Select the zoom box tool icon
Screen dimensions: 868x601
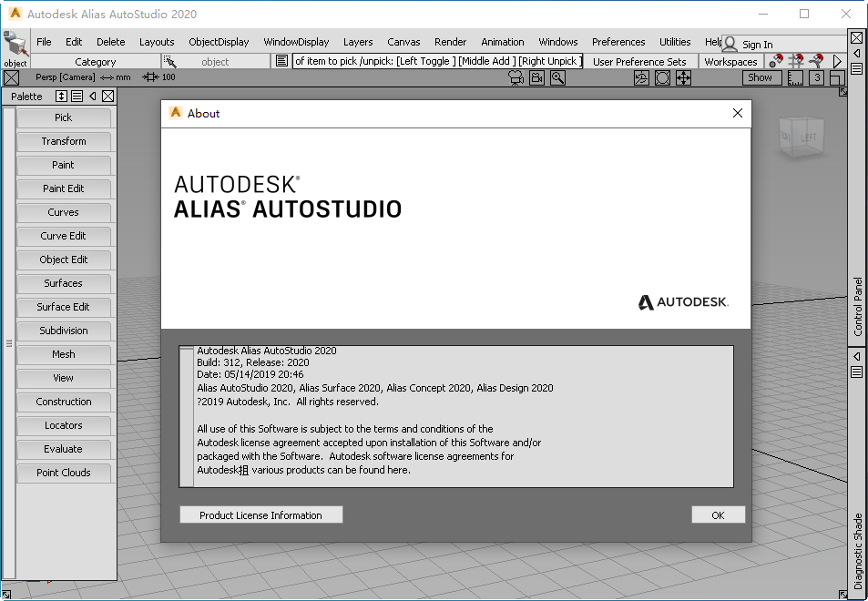pos(557,77)
